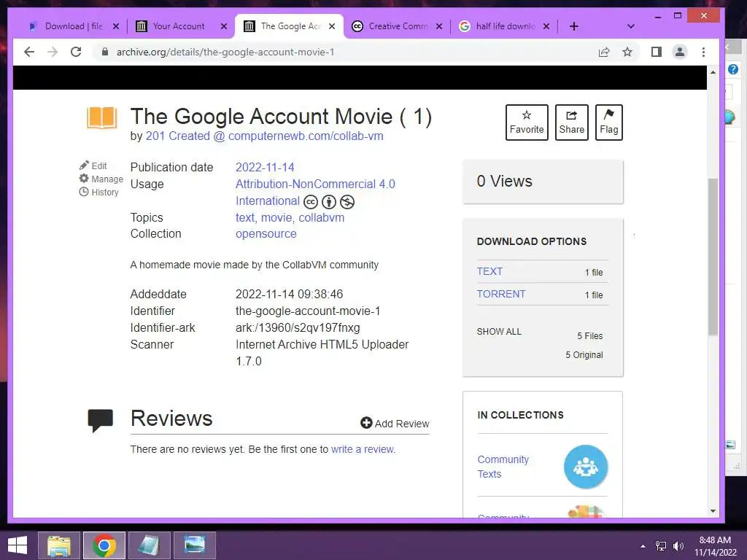Click the Community Texts round thumbnail
Screen dimensions: 747x560
[x=586, y=467]
